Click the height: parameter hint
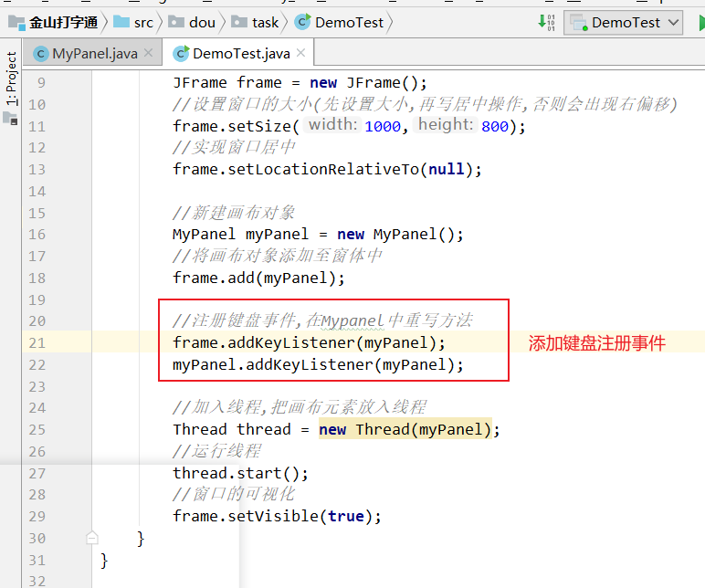Image resolution: width=705 pixels, height=588 pixels. (445, 124)
